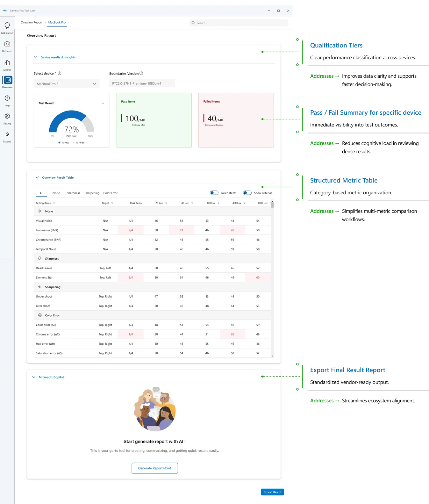The image size is (429, 504).
Task: Click filter icon next to 40 Lux
Action: click(192, 203)
